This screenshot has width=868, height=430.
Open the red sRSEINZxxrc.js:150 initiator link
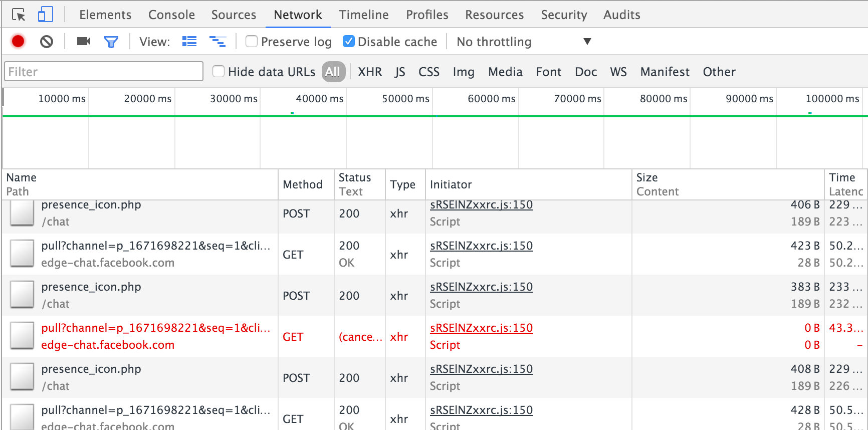pos(481,328)
